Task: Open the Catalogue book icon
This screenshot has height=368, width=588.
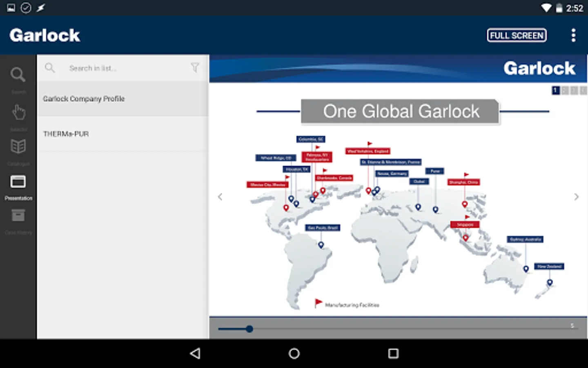Action: (18, 151)
